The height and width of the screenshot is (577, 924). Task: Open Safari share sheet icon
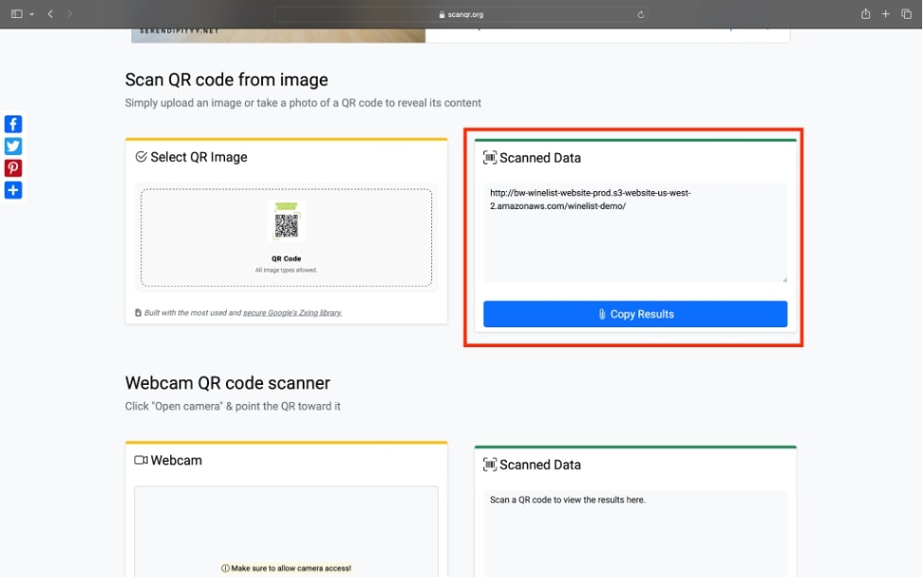pyautogui.click(x=865, y=14)
